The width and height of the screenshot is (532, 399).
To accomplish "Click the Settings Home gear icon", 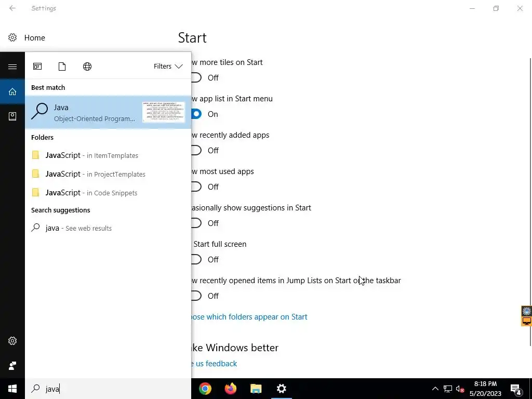I will point(12,37).
